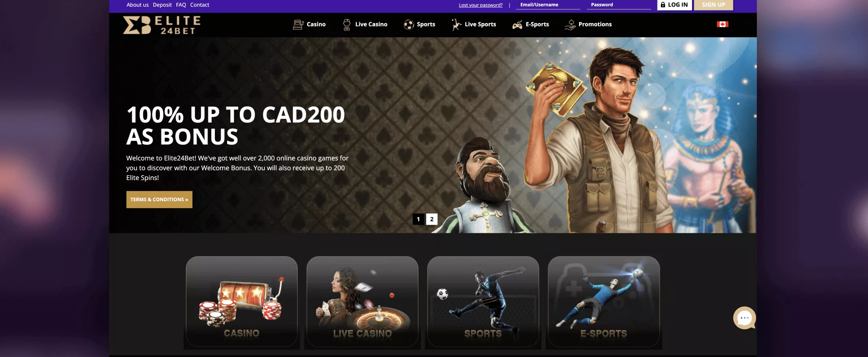
Task: Click the kicking player Live Sports icon
Action: [456, 24]
